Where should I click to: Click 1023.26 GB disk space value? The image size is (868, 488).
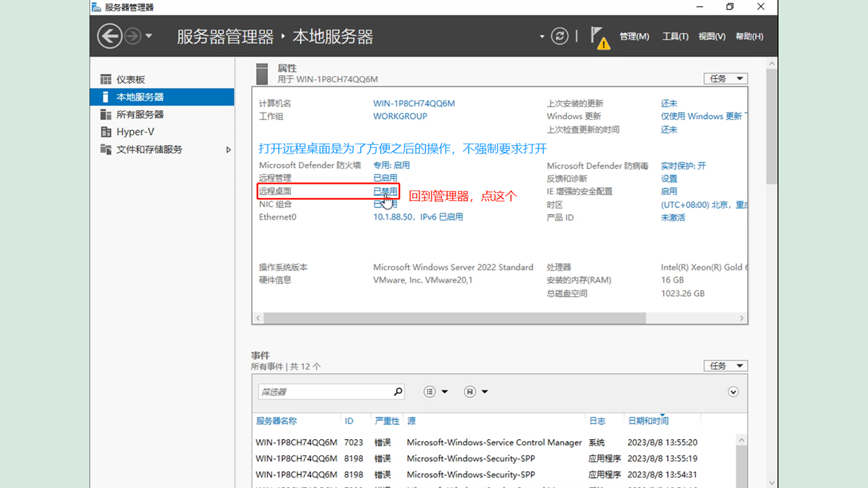[x=683, y=293]
